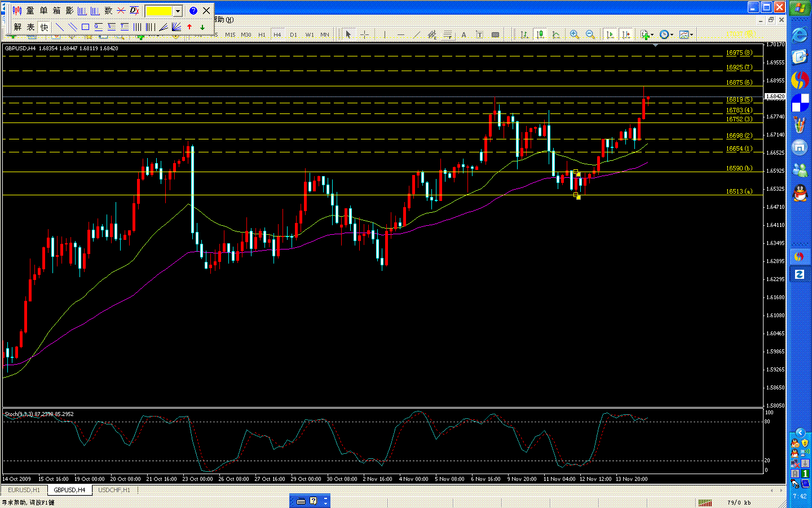Select the fan lines drawing tool
Viewport: 812px width, 508px height.
pyautogui.click(x=176, y=27)
